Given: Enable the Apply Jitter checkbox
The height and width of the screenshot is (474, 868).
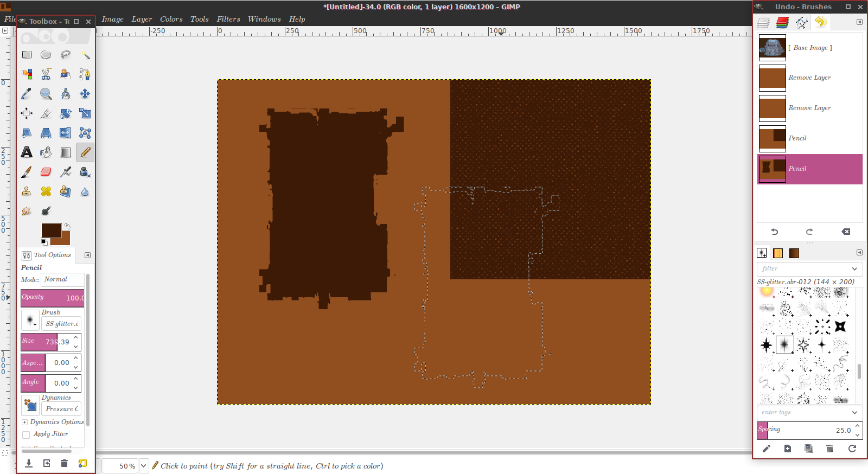Looking at the screenshot, I should click(26, 434).
